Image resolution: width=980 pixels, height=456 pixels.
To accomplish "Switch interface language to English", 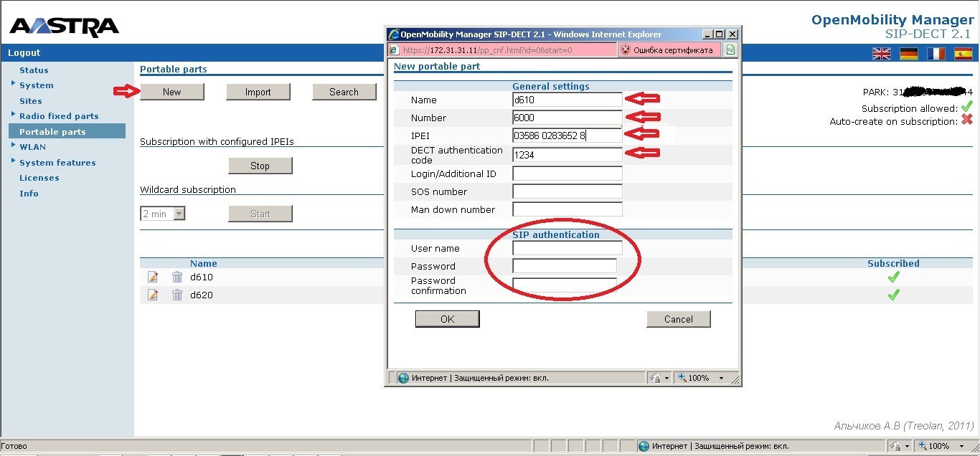I will pos(881,54).
